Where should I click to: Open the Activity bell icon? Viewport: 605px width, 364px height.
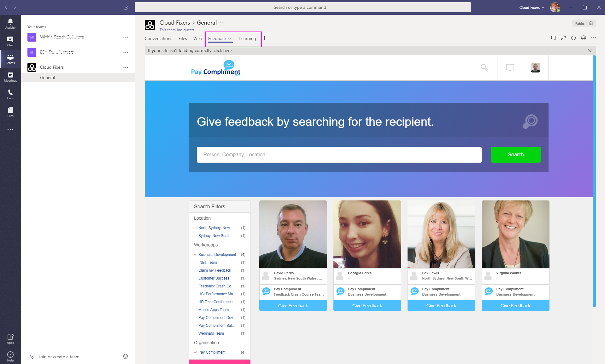[10, 24]
